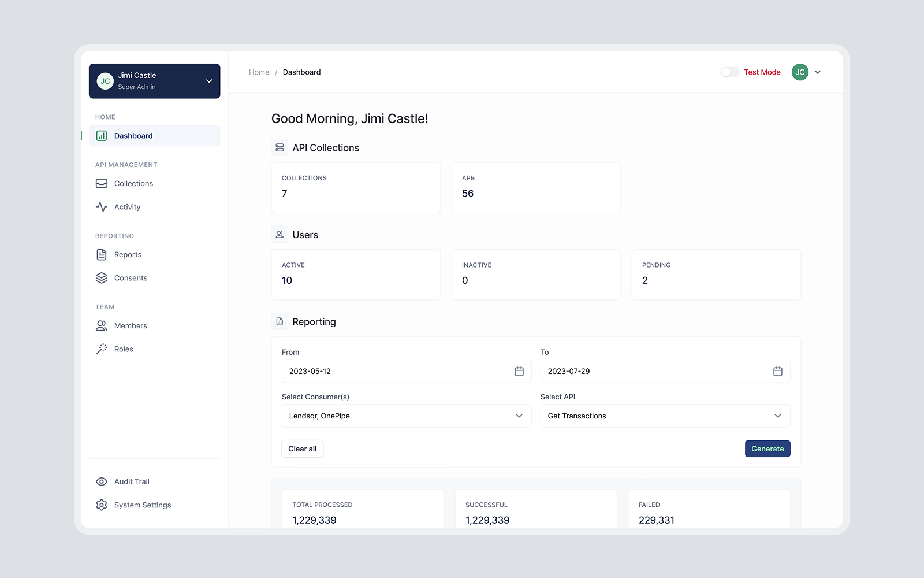
Task: Open the calendar picker for the From date
Action: (519, 371)
